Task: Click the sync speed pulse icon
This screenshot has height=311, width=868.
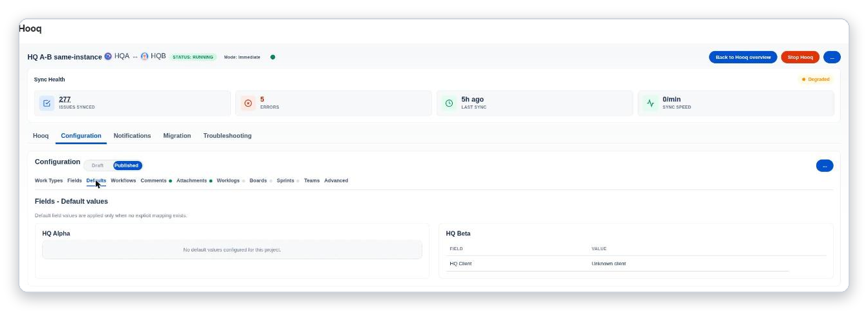Action: point(651,103)
